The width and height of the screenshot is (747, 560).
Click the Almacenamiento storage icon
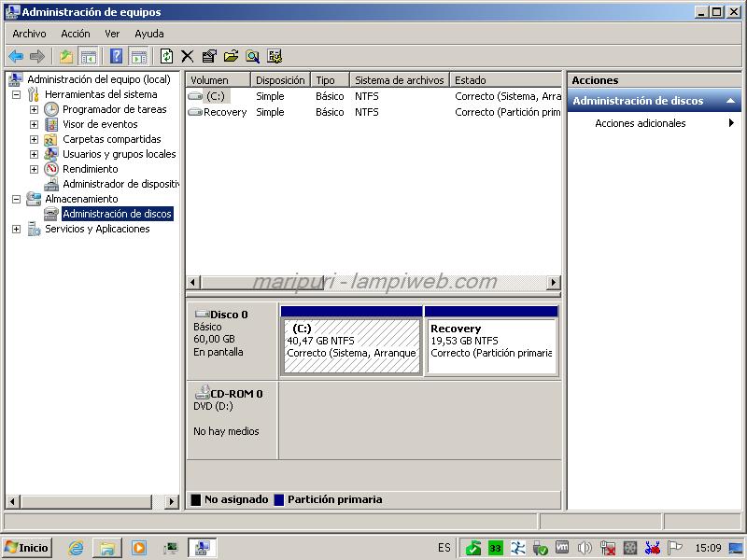tap(34, 199)
